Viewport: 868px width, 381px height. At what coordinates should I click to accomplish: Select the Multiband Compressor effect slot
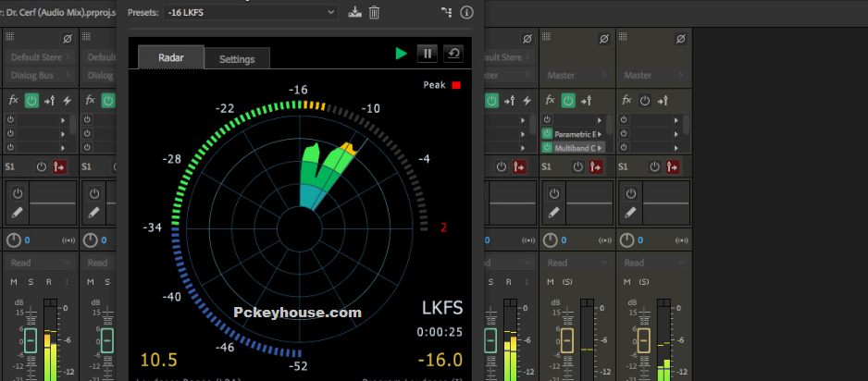tap(574, 148)
